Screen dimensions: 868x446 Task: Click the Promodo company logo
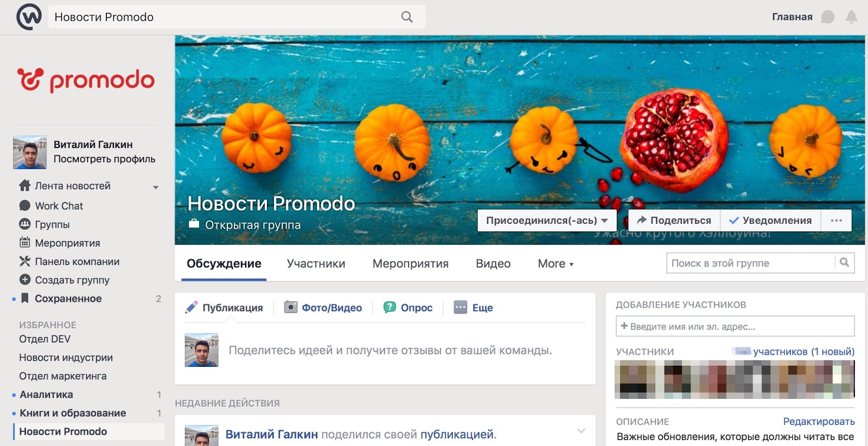click(86, 80)
